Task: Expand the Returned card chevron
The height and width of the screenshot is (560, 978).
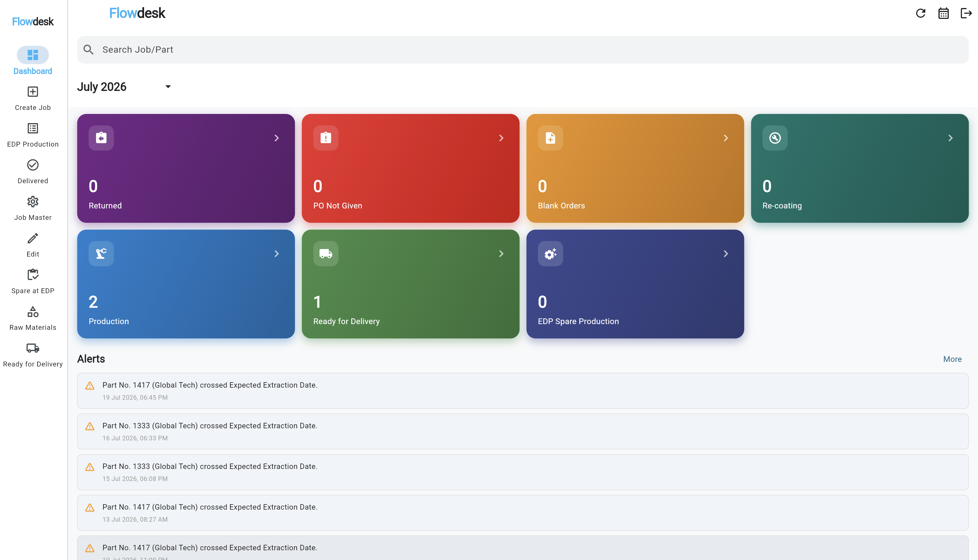Action: (277, 138)
